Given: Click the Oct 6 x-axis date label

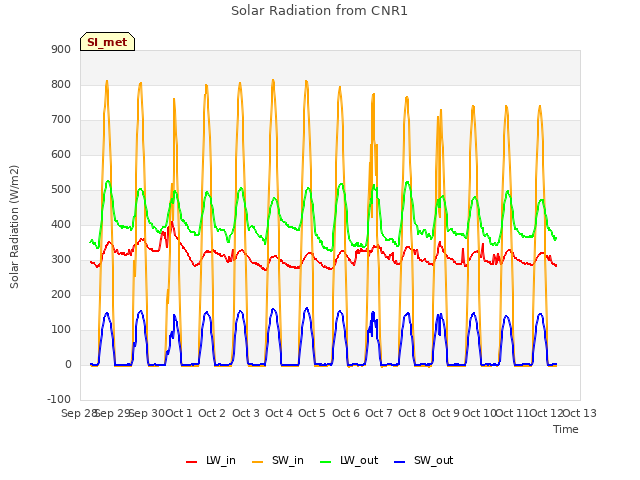Looking at the screenshot, I should (346, 413).
